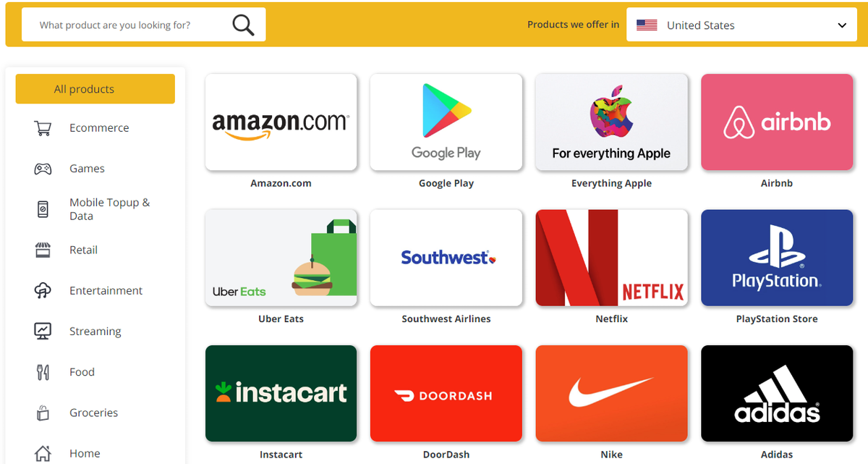Viewport: 868px width, 464px height.
Task: Open the Home category in sidebar
Action: click(85, 453)
